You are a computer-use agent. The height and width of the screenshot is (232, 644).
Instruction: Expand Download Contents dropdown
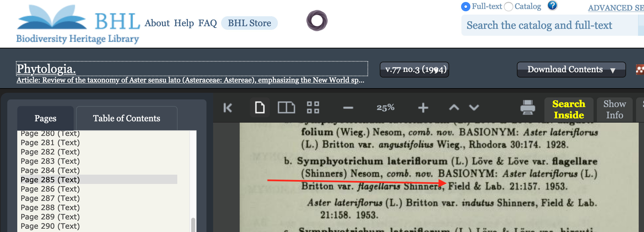(x=571, y=70)
